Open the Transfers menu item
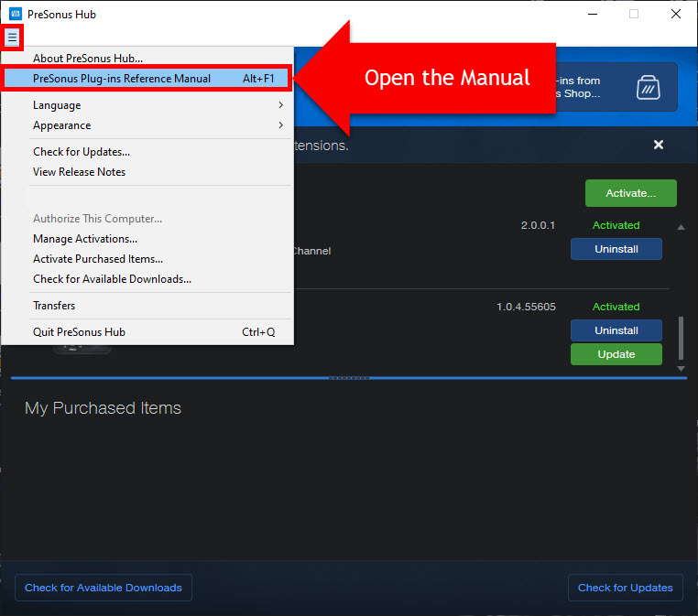The image size is (698, 616). (54, 306)
